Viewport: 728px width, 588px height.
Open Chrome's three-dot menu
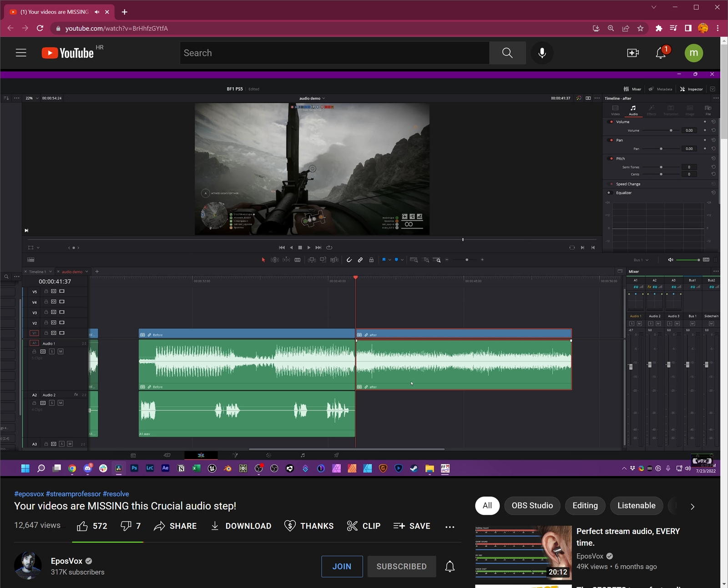(718, 28)
